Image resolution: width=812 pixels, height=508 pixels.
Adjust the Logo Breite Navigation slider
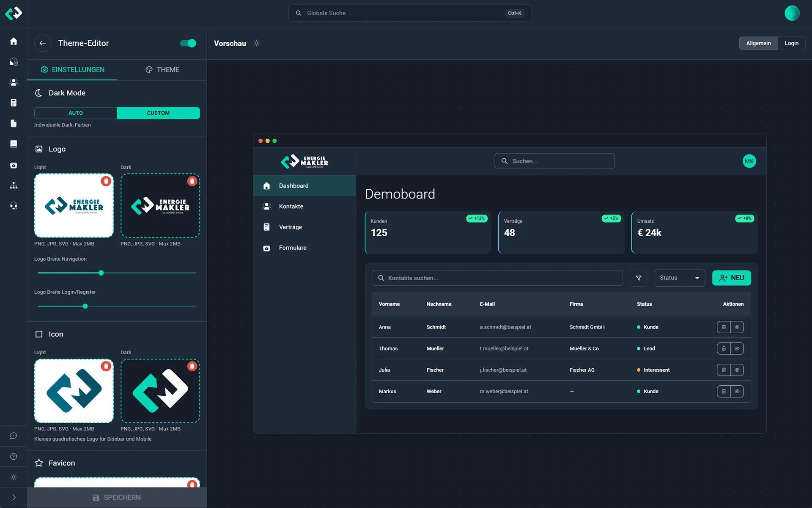(x=101, y=273)
